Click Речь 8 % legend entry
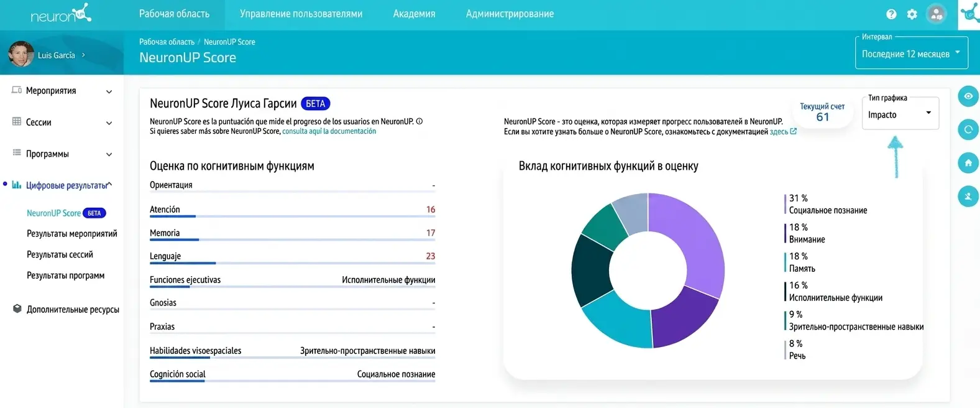Viewport: 980px width, 408px height. [x=797, y=350]
